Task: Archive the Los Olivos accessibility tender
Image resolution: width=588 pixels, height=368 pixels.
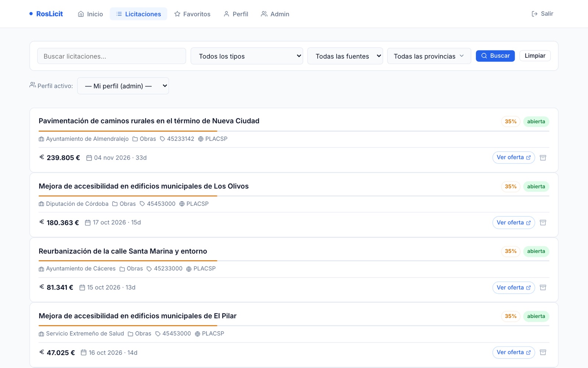Action: 543,223
